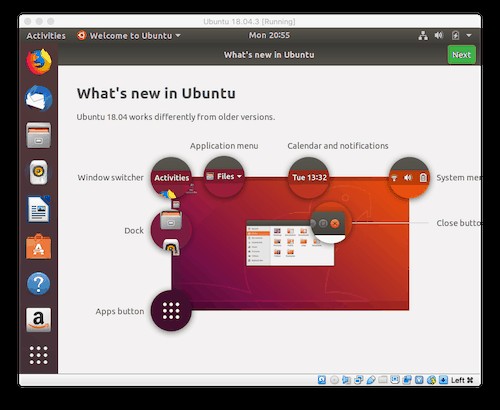Launch Rhythmbox speaker icon in dock

pyautogui.click(x=39, y=172)
